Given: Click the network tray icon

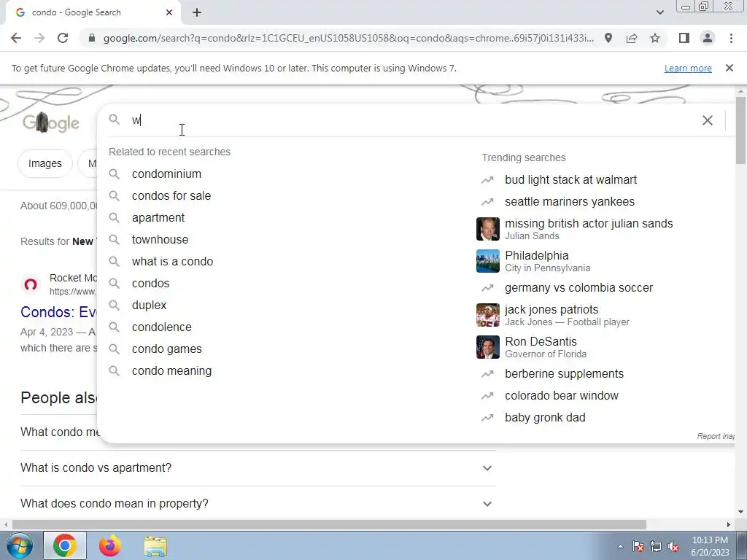Looking at the screenshot, I should pyautogui.click(x=656, y=546).
